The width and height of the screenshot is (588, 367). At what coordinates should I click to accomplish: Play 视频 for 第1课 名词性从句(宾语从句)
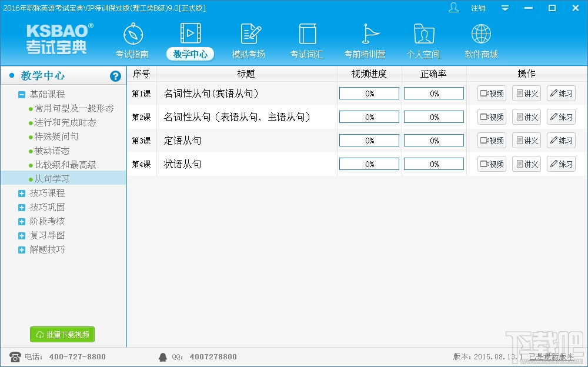(x=492, y=94)
